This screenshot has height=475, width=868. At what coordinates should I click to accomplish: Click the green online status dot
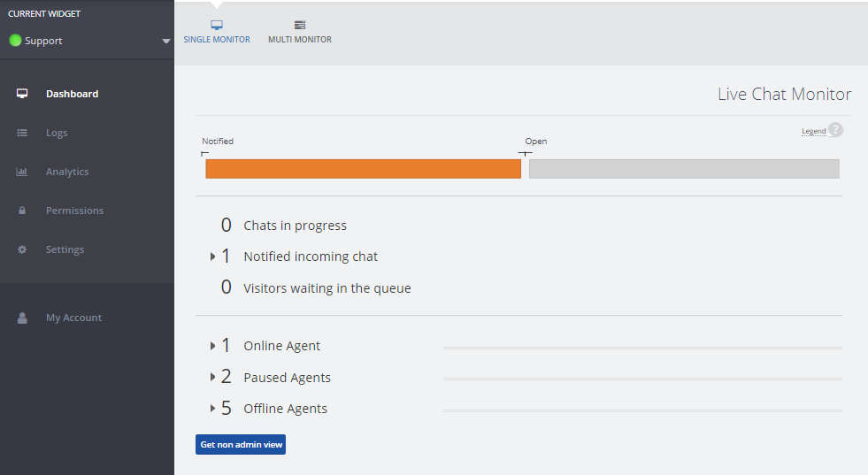[x=16, y=41]
